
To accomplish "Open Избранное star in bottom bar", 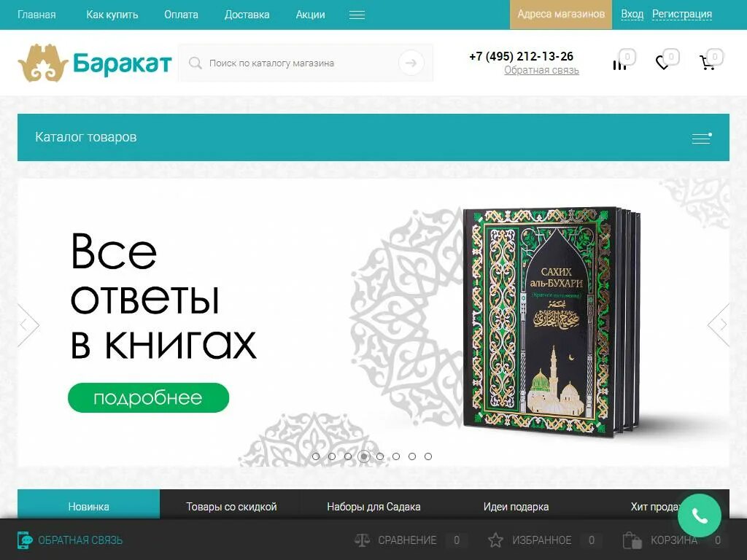I will coord(495,540).
